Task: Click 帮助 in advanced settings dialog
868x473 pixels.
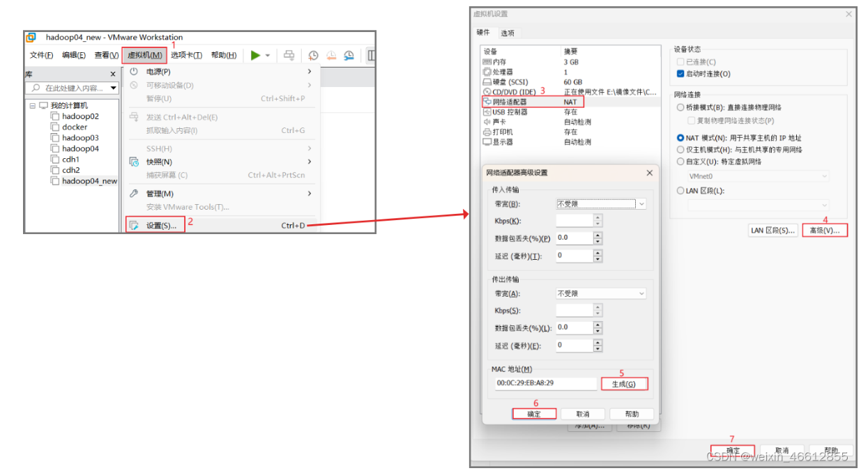Action: (632, 414)
